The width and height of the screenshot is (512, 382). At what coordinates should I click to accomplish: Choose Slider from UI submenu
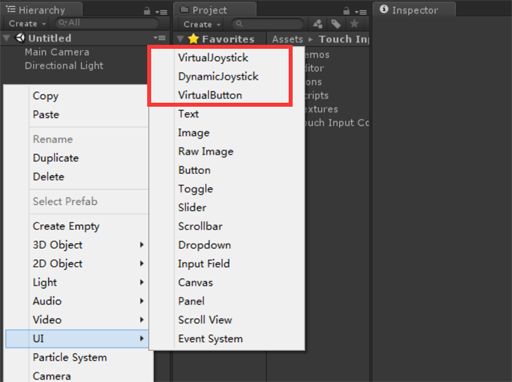[192, 207]
